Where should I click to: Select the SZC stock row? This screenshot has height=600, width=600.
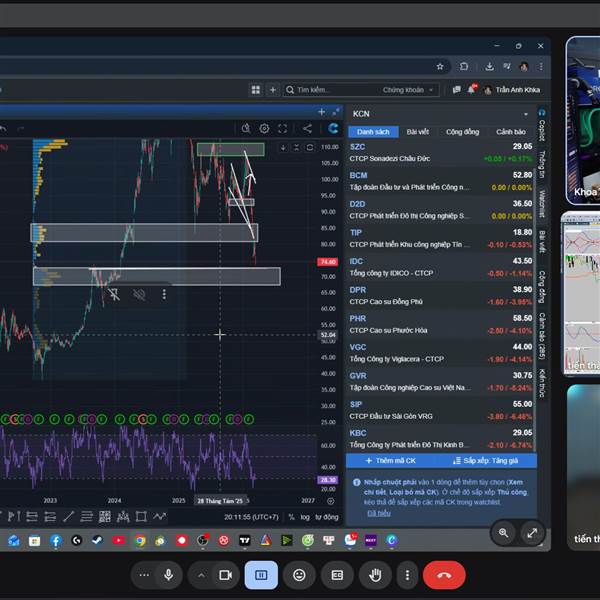[440, 152]
